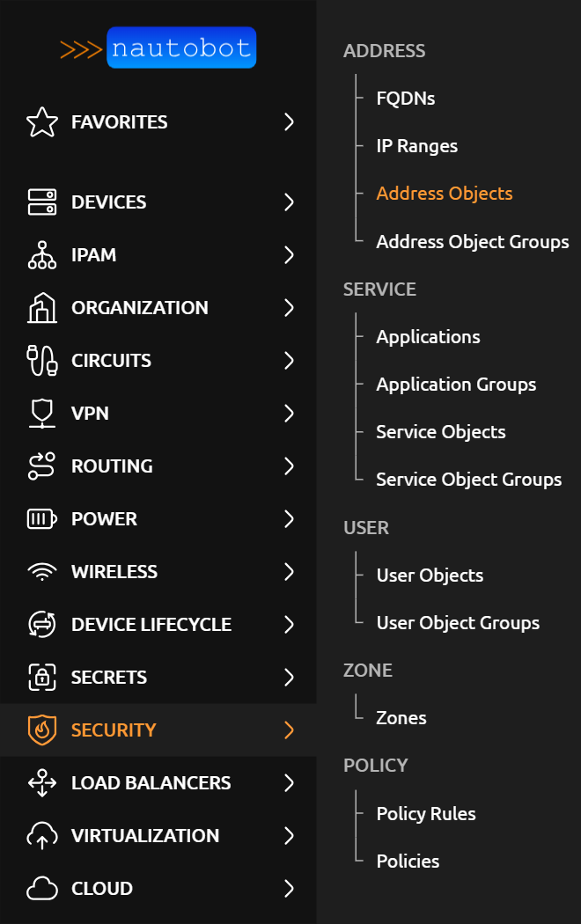Open the LOAD BALANCERS menu

click(289, 782)
